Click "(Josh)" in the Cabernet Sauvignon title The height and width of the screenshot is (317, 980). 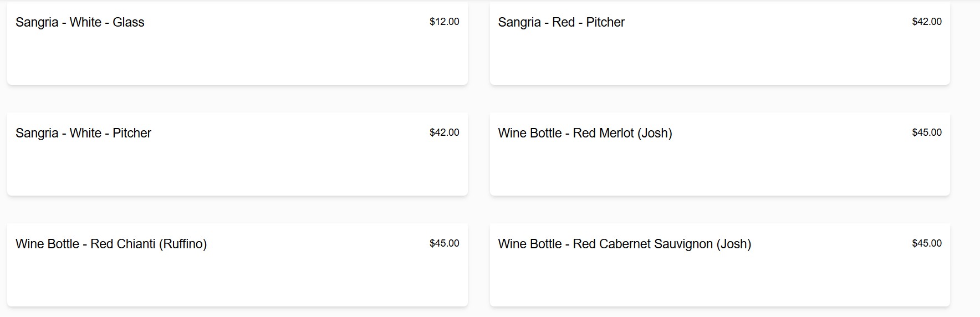[x=733, y=244]
